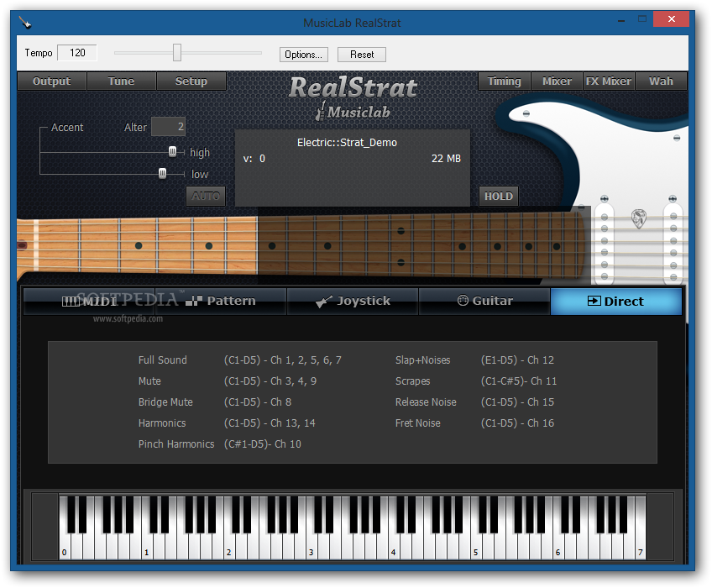
Task: Show the Timing panel
Action: [504, 81]
